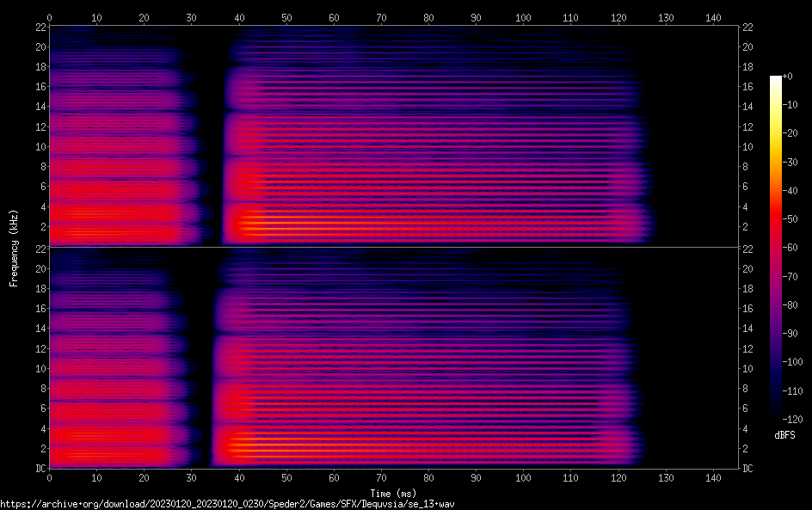The height and width of the screenshot is (510, 812).
Task: Click the 70 ms tick on the bottom time axis
Action: [381, 477]
